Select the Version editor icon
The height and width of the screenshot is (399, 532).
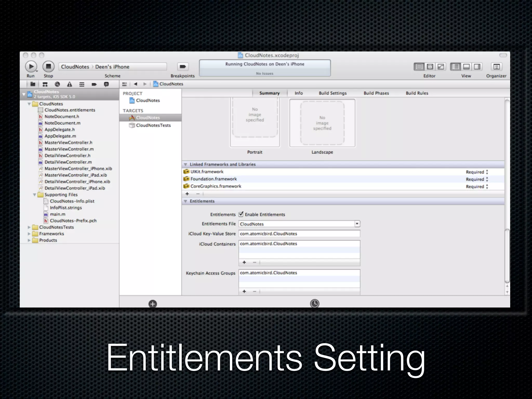click(x=441, y=67)
